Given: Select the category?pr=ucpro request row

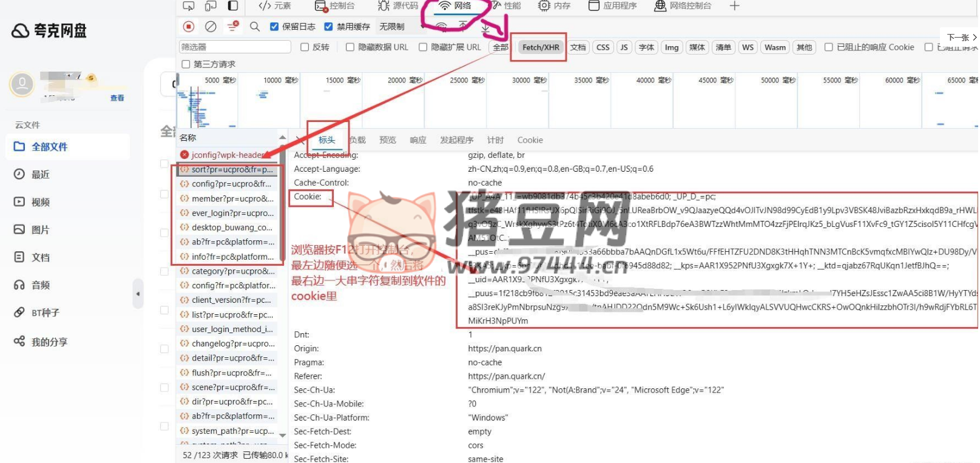Looking at the screenshot, I should (228, 271).
